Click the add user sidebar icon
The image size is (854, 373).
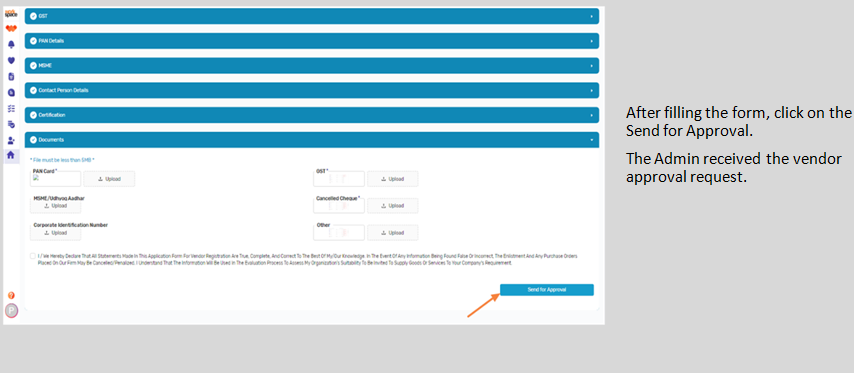pos(11,140)
